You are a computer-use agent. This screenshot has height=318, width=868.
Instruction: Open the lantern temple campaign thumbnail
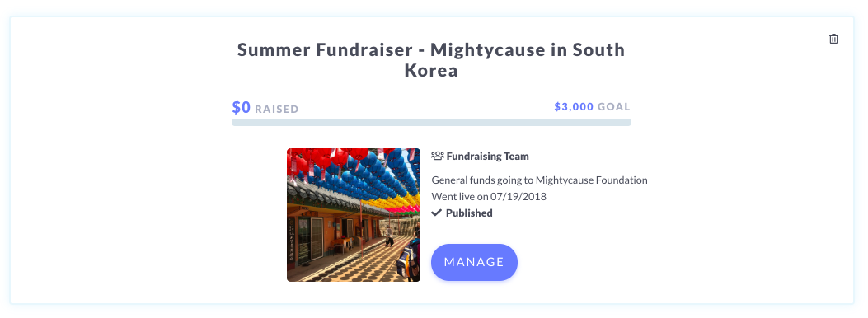click(354, 214)
